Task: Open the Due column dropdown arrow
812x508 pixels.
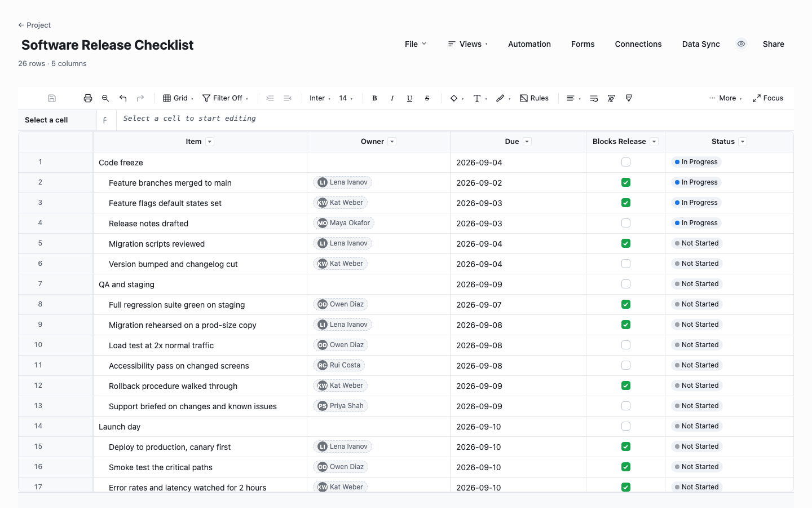Action: (x=527, y=142)
